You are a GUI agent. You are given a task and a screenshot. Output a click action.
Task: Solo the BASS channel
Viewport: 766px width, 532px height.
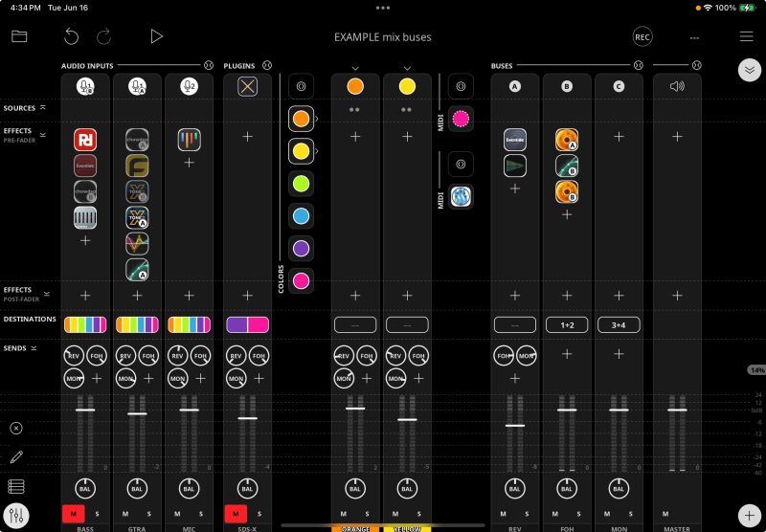point(98,514)
